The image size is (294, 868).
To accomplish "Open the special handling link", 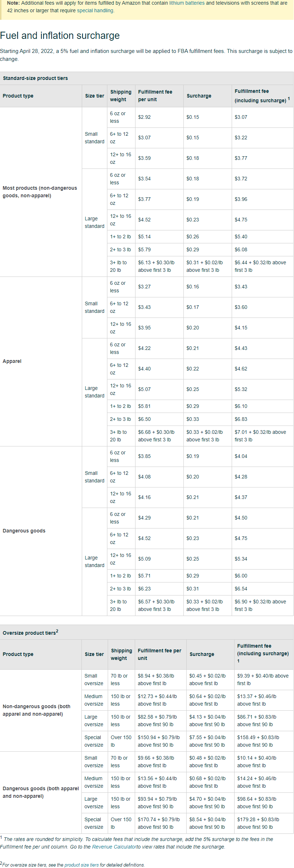I will click(x=95, y=10).
